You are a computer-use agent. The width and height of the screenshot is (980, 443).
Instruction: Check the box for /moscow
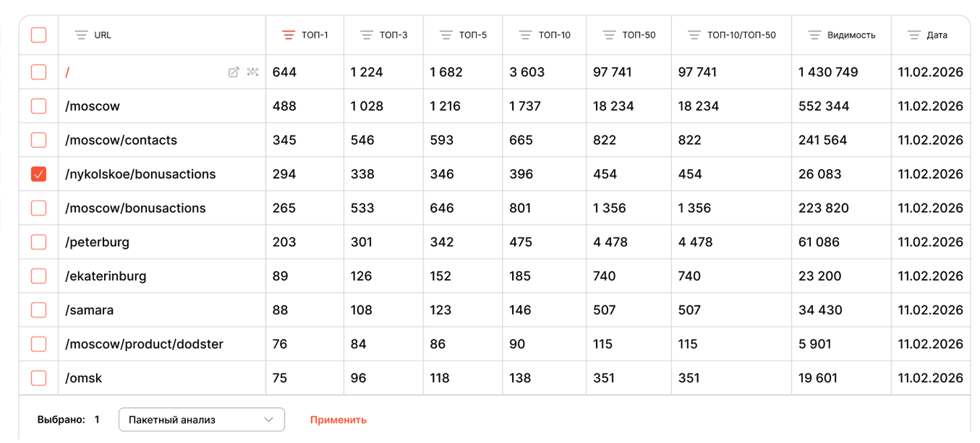point(39,106)
